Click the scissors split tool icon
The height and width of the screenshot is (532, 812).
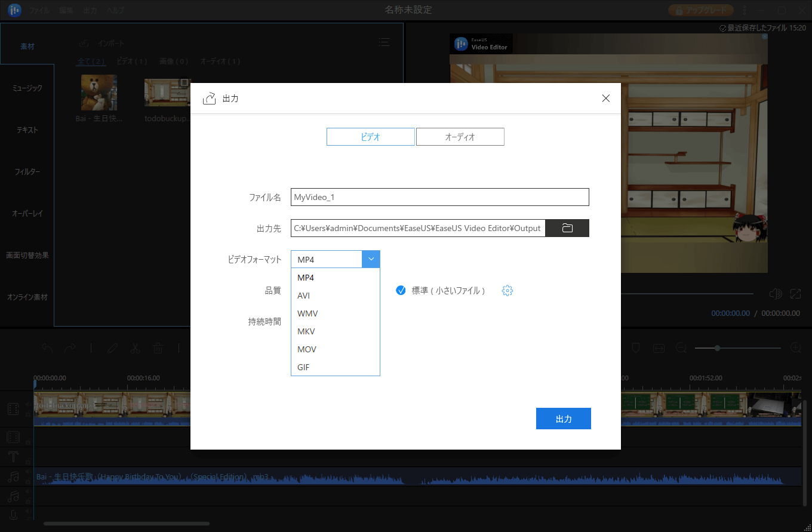click(136, 348)
